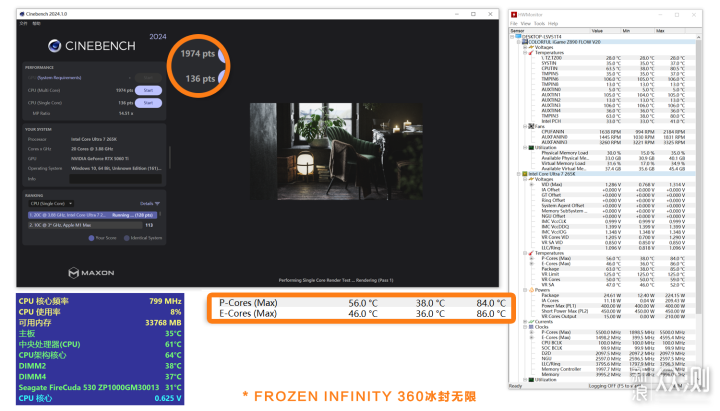This screenshot has width=720, height=411.
Task: Click the Cinebench title bar app icon
Action: pos(22,14)
